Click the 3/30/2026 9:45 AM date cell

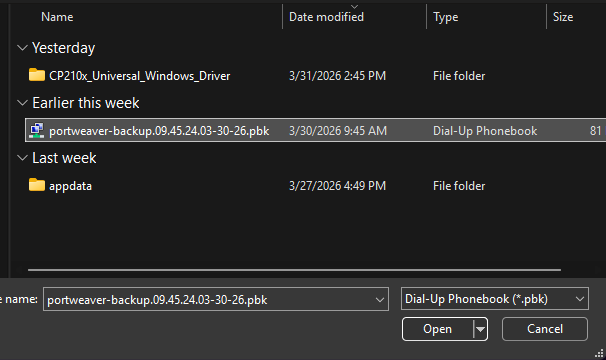[x=338, y=131]
